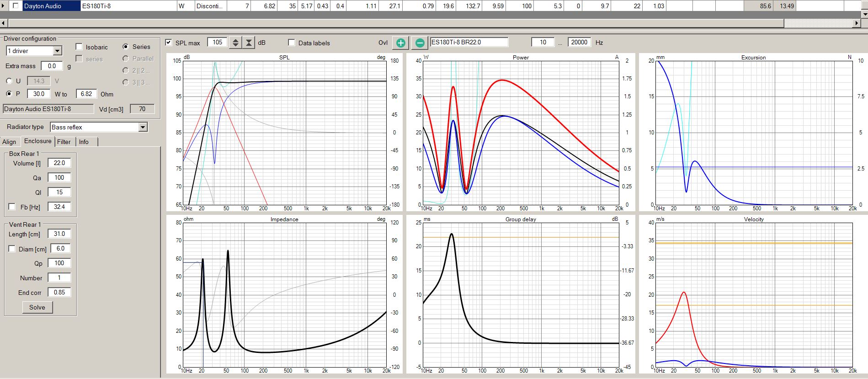Click the SPL max up/down stepper arrows
This screenshot has width=868, height=379.
click(x=235, y=43)
